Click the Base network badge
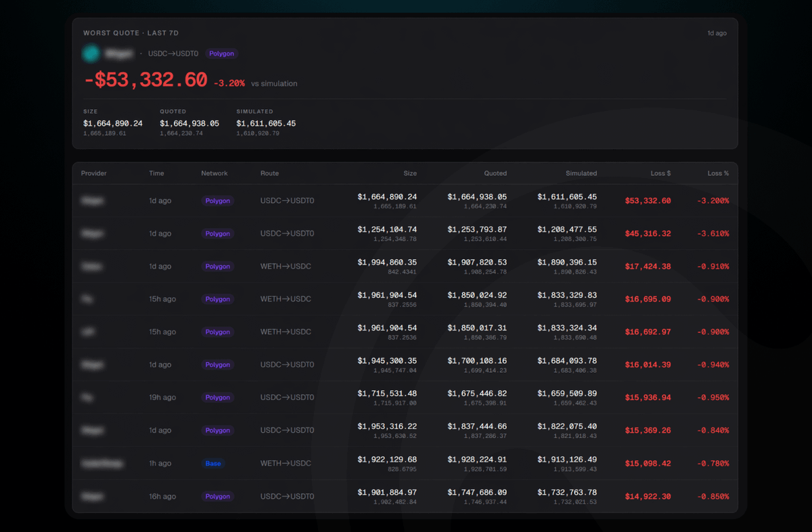The width and height of the screenshot is (812, 532). pos(213,464)
